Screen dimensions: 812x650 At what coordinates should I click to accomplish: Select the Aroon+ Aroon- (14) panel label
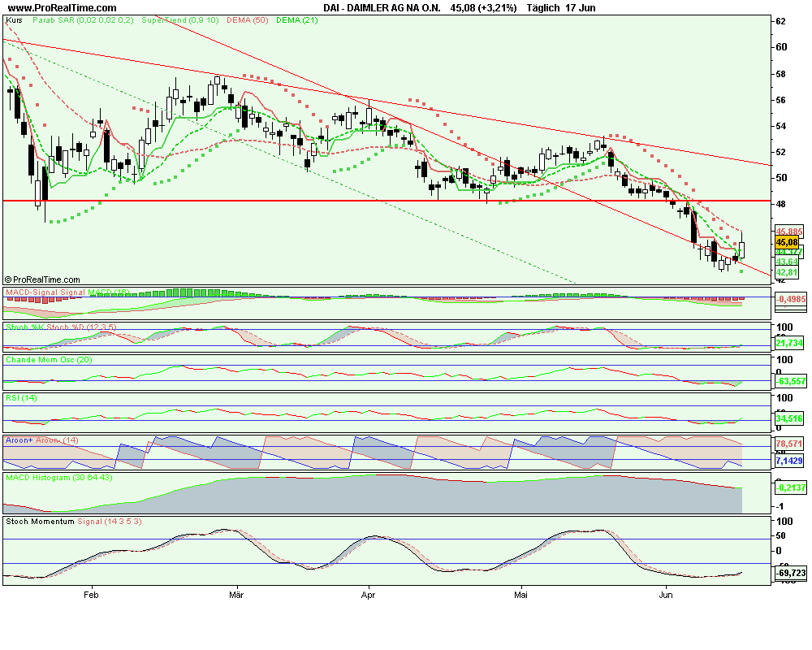pos(42,440)
